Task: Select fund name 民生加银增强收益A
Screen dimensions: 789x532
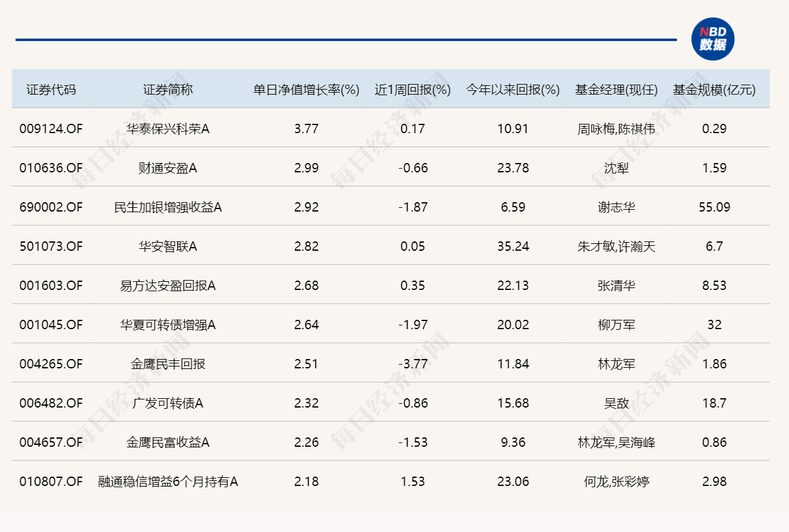Action: [168, 207]
